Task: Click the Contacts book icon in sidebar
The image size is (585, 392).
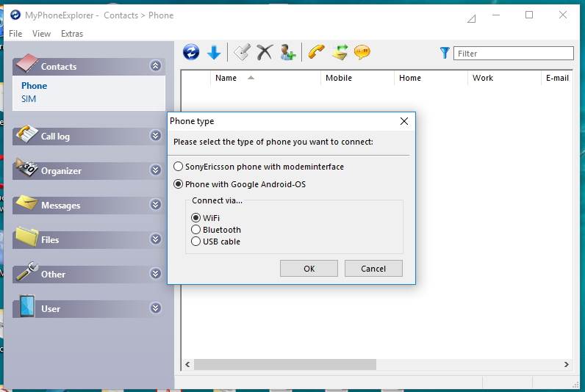Action: point(27,63)
